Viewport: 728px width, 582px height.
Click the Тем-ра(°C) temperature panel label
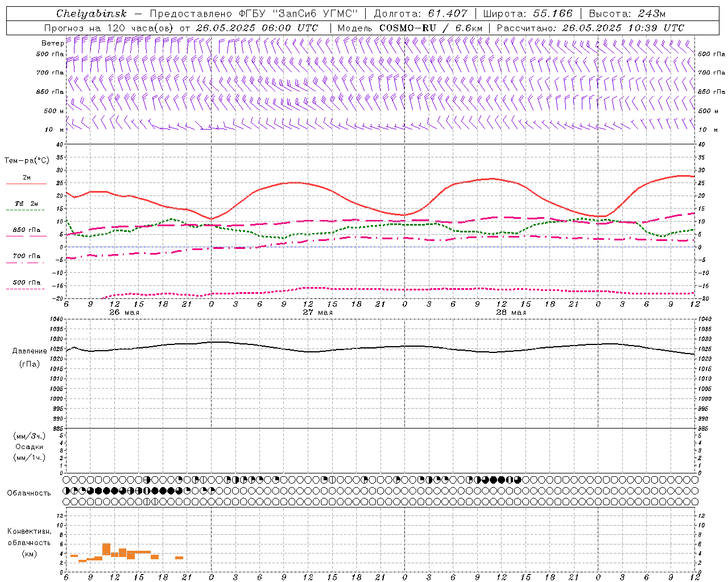point(27,161)
